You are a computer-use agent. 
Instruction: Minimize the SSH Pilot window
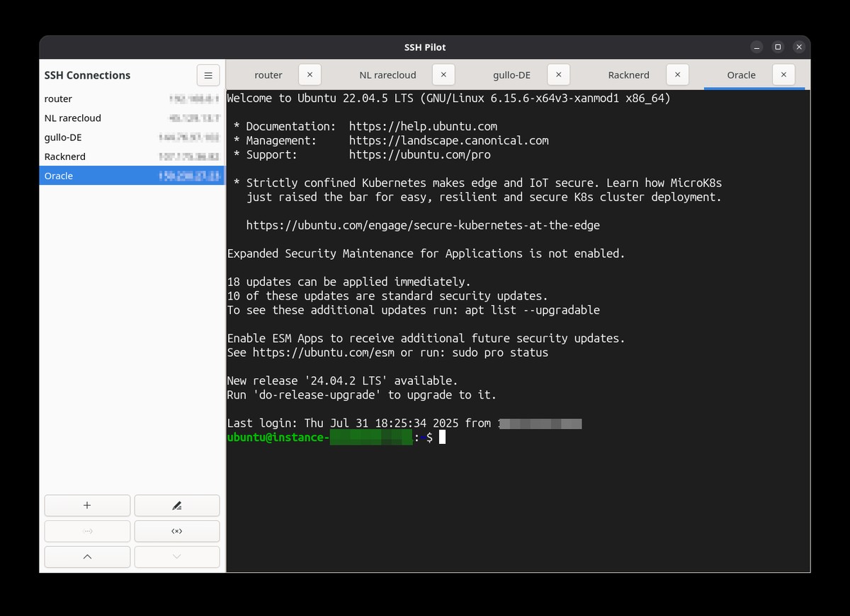coord(756,47)
